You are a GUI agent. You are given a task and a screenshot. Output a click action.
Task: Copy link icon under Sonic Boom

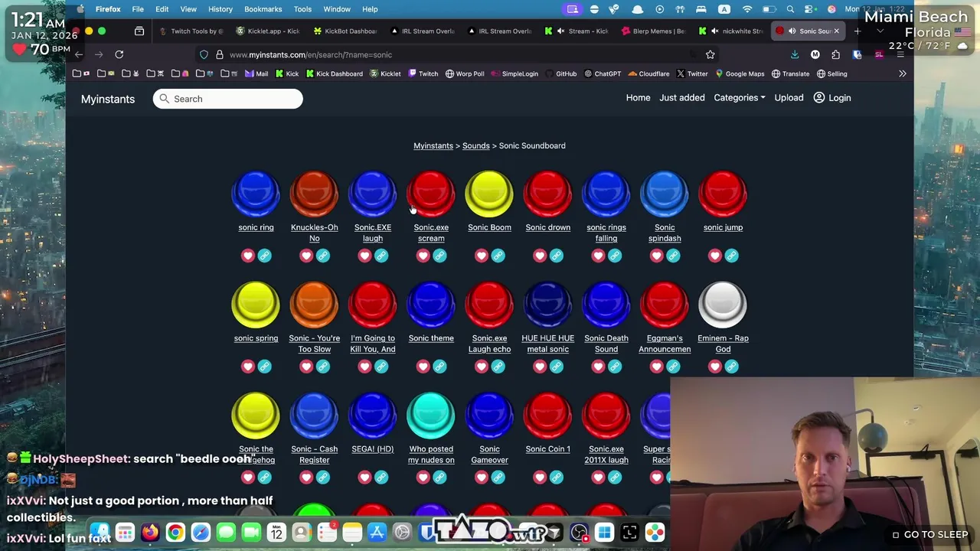pyautogui.click(x=498, y=256)
